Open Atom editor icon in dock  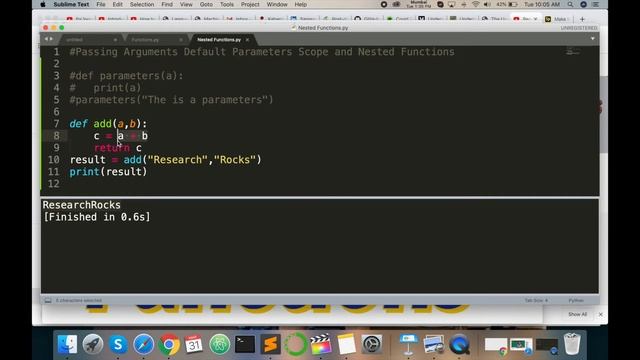[x=220, y=344]
